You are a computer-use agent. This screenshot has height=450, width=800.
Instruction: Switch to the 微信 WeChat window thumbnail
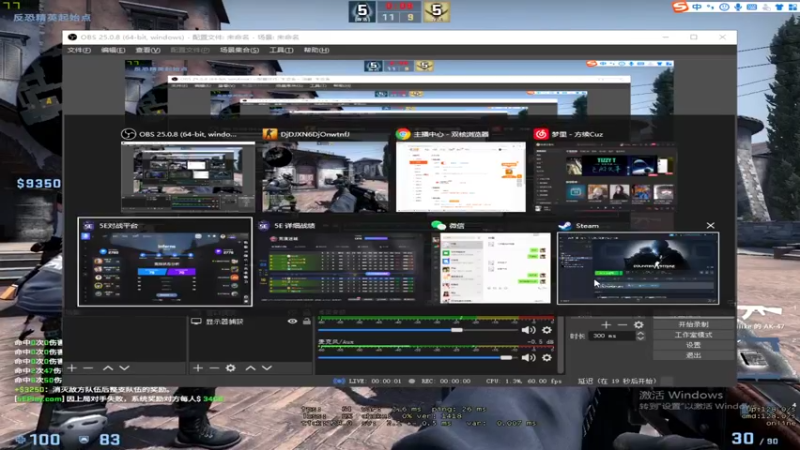[x=491, y=268]
